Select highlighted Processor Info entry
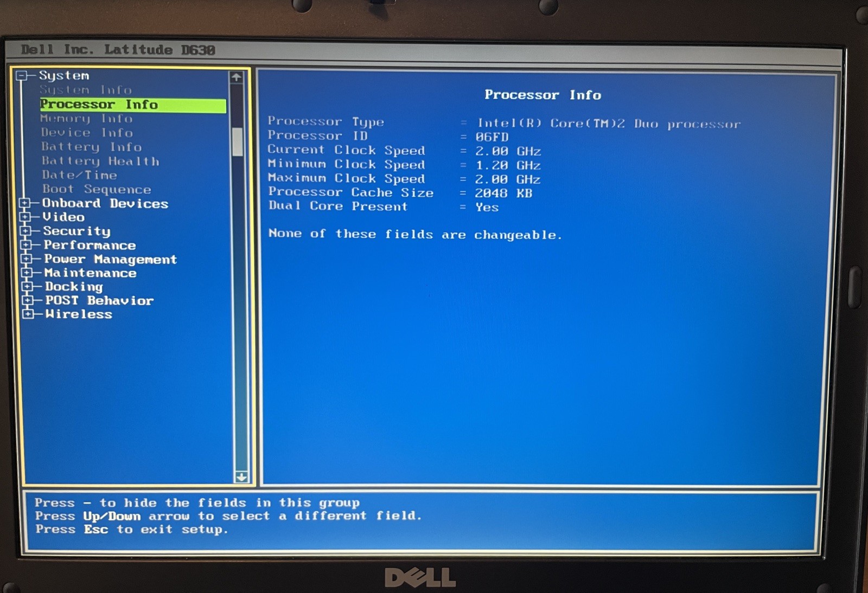Image resolution: width=868 pixels, height=593 pixels. pyautogui.click(x=133, y=105)
